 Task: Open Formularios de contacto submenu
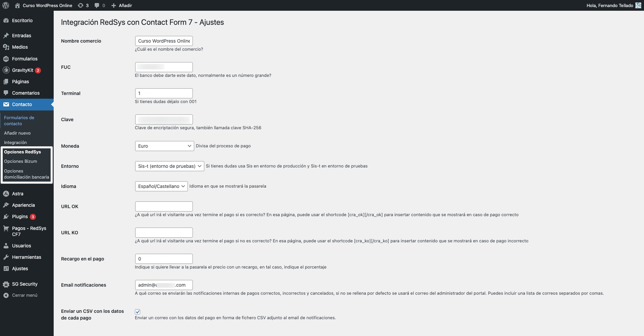tap(19, 121)
